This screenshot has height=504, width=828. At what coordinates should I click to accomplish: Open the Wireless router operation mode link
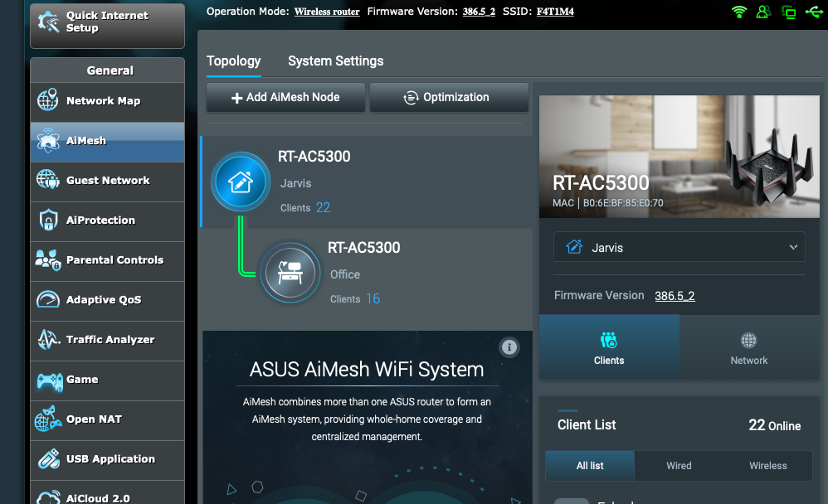pyautogui.click(x=327, y=12)
